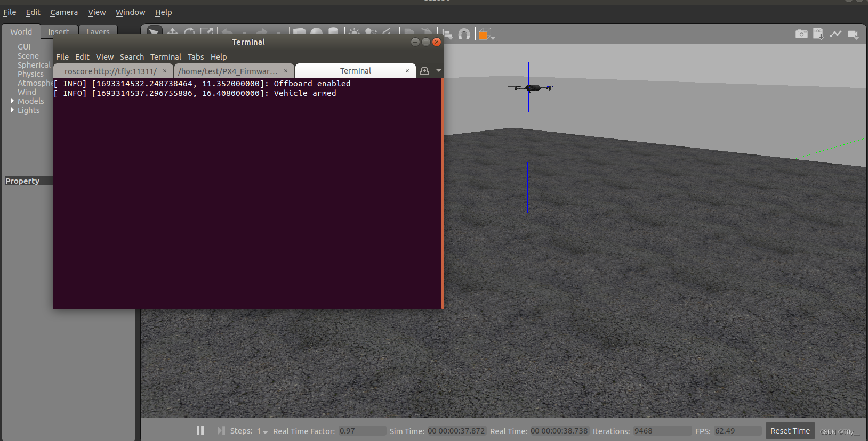
Task: Click the video record camera icon
Action: tap(853, 34)
